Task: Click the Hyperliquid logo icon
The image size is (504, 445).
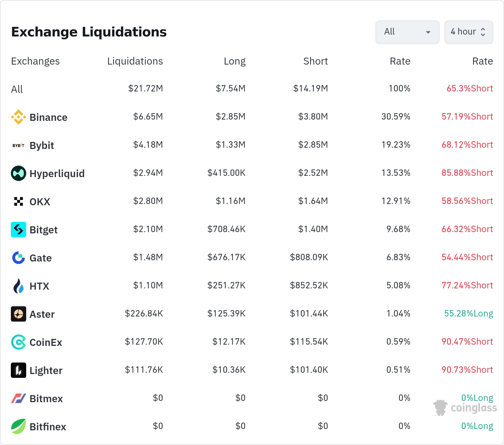Action: coord(18,173)
